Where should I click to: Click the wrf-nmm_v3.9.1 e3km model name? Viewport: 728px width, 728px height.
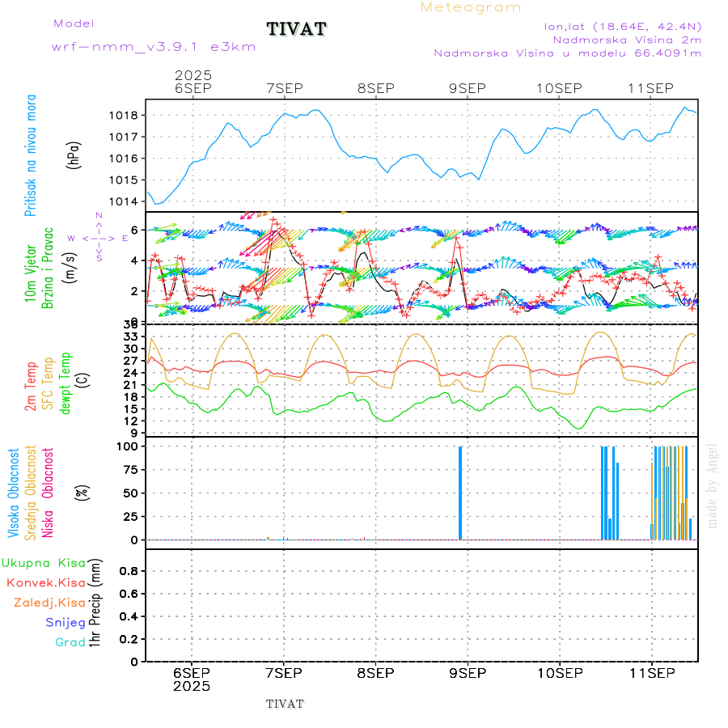154,47
